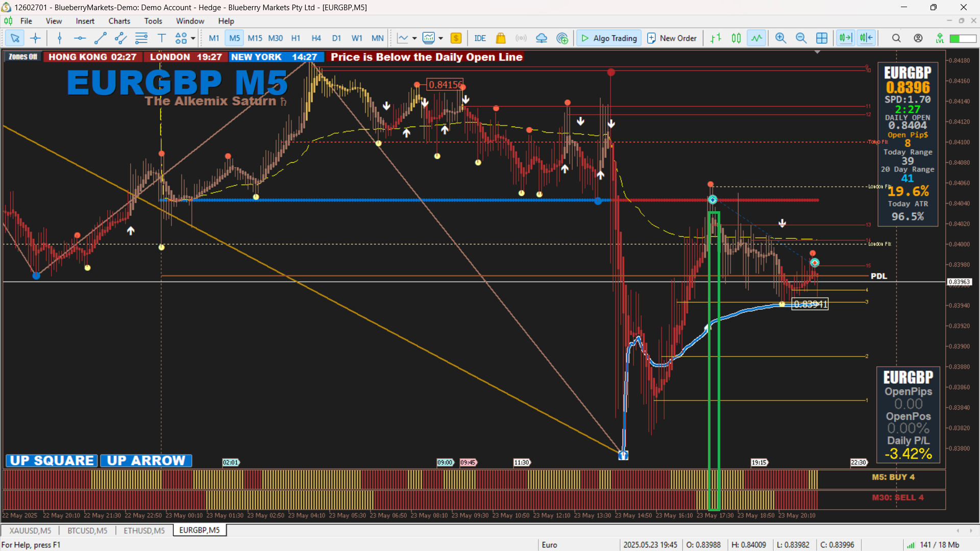This screenshot has width=980, height=551.
Task: Click the New Order button
Action: (x=672, y=38)
